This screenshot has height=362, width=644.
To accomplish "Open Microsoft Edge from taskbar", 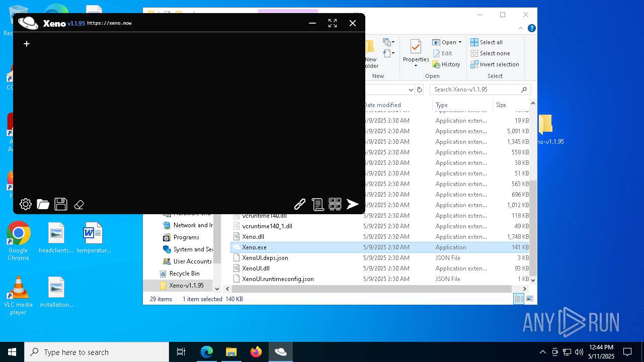I will [x=207, y=352].
